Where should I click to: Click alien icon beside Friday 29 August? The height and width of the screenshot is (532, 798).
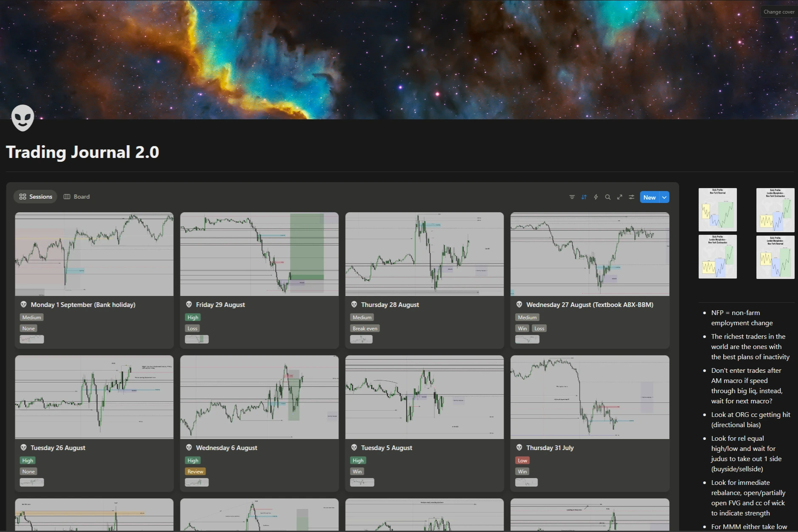click(x=189, y=304)
